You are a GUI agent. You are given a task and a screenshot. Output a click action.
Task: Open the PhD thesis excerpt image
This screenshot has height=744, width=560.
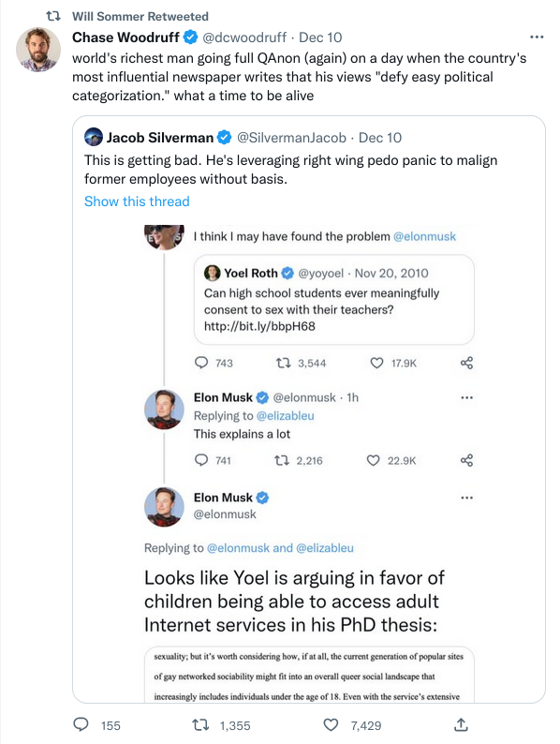pyautogui.click(x=309, y=675)
